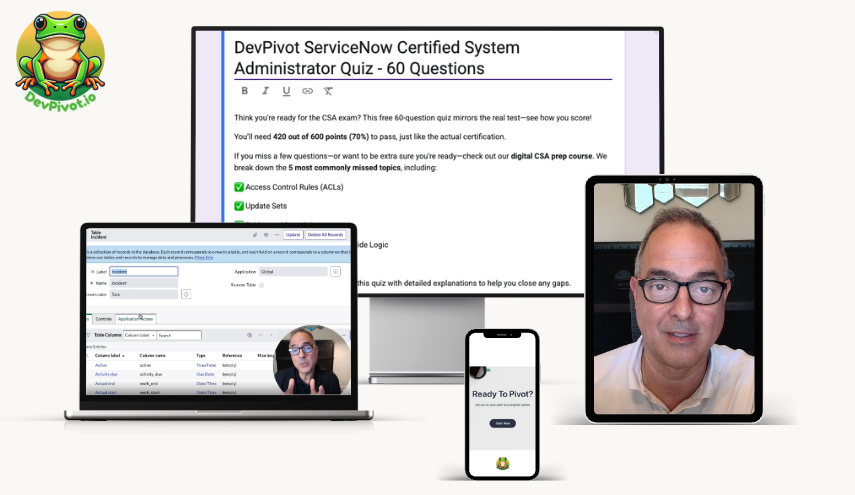Open the three-dot more options menu
Viewport: 855px width, 495px height.
pyautogui.click(x=275, y=235)
